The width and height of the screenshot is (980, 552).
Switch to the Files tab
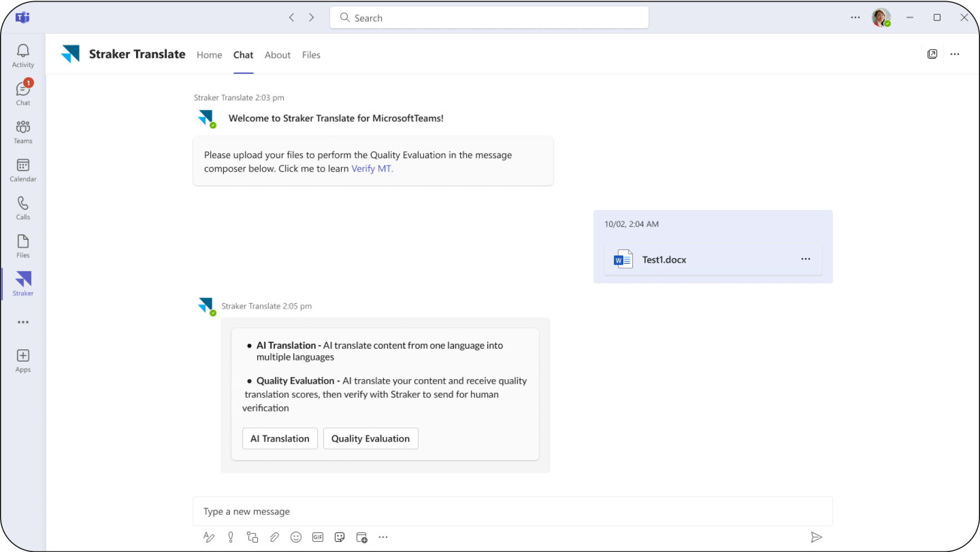[311, 55]
